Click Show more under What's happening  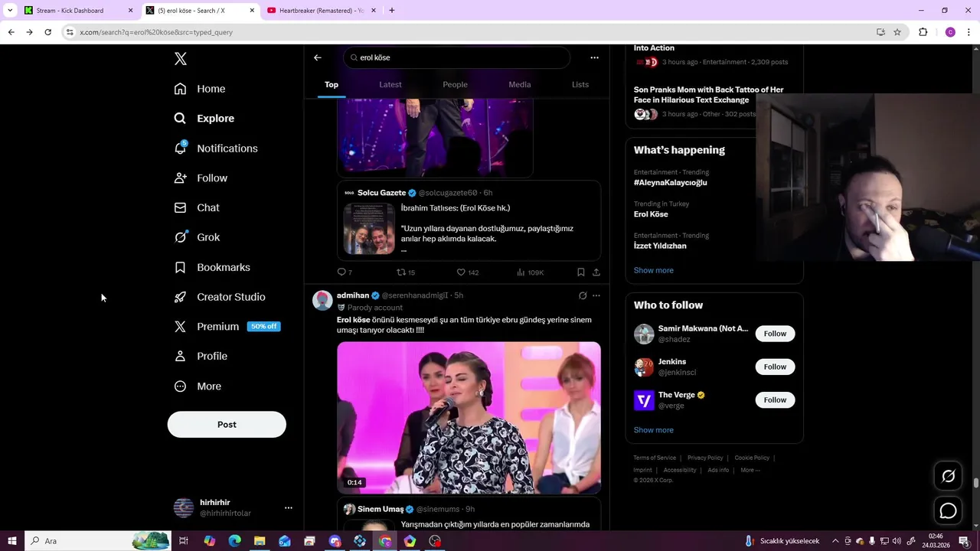pyautogui.click(x=654, y=270)
